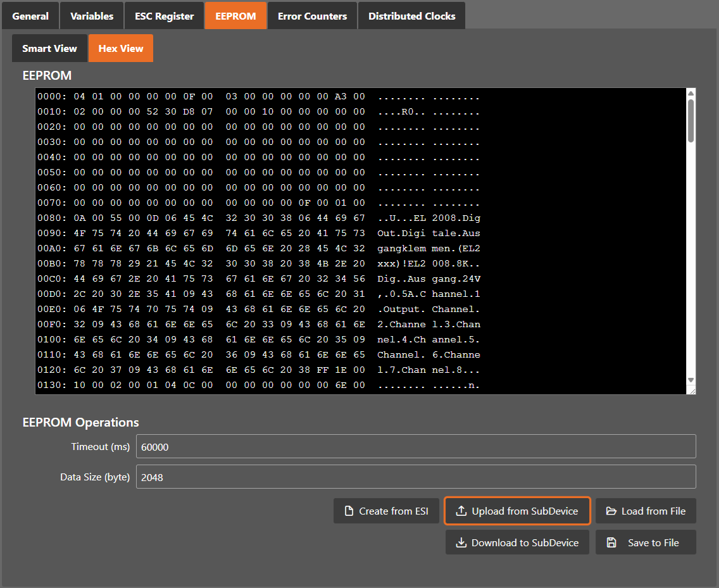
Task: Click the hex row address 0130:
Action: click(52, 385)
